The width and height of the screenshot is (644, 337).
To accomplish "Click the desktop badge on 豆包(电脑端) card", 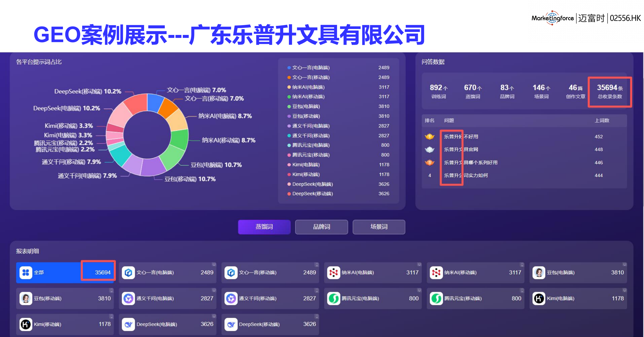I will 625,264.
